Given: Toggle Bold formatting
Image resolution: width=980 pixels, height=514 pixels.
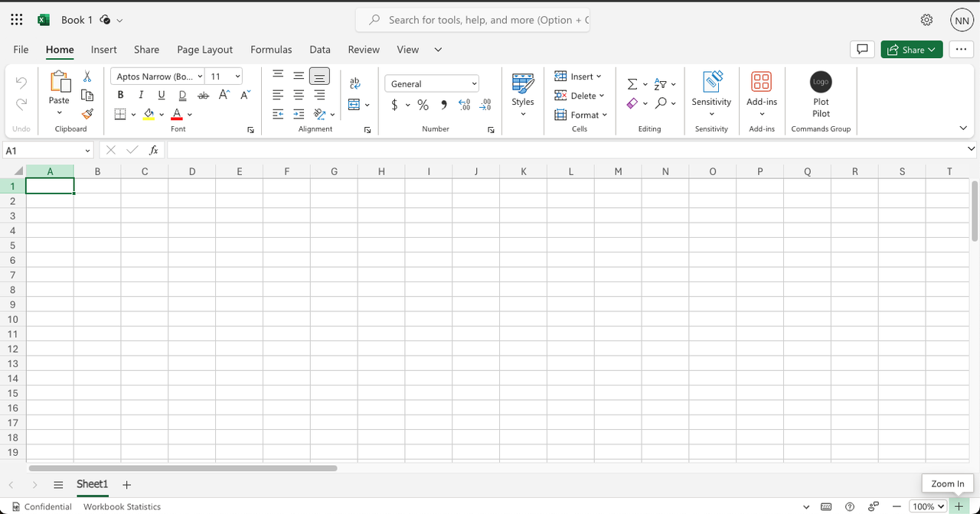Looking at the screenshot, I should [x=120, y=95].
